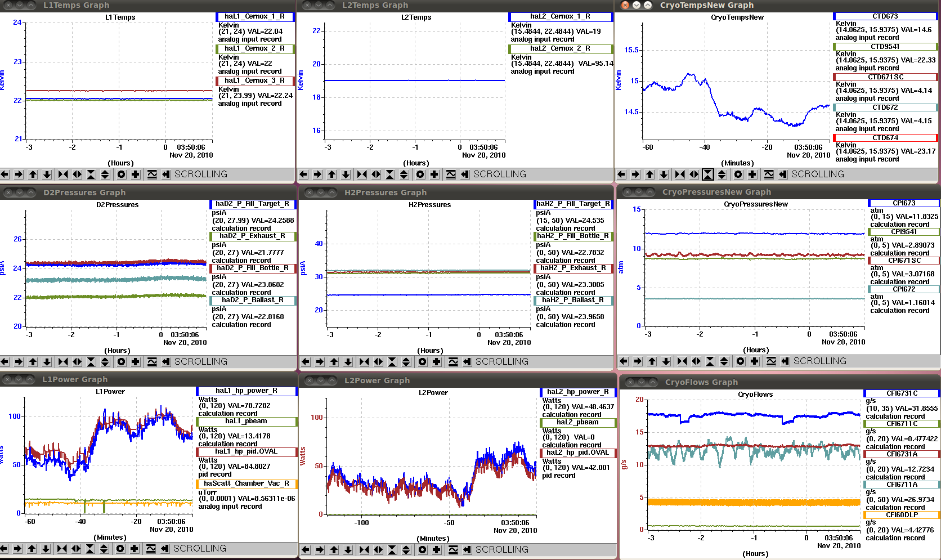This screenshot has height=560, width=941.
Task: Select the CTD671SC legend entry
Action: pyautogui.click(x=885, y=77)
